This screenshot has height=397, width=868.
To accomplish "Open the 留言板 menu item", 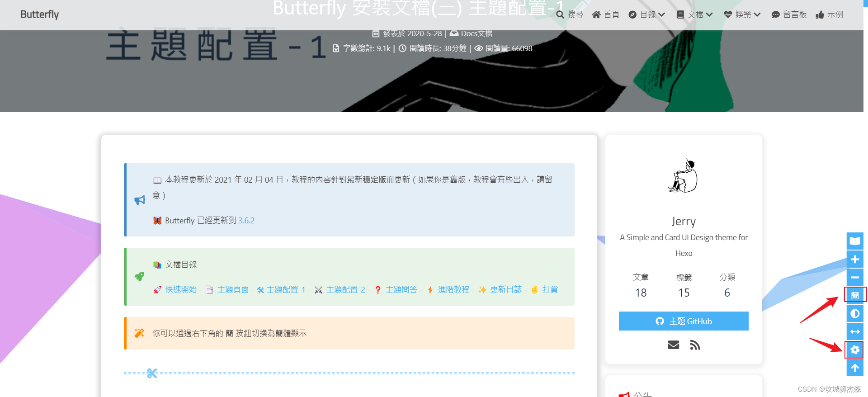I will click(x=789, y=14).
